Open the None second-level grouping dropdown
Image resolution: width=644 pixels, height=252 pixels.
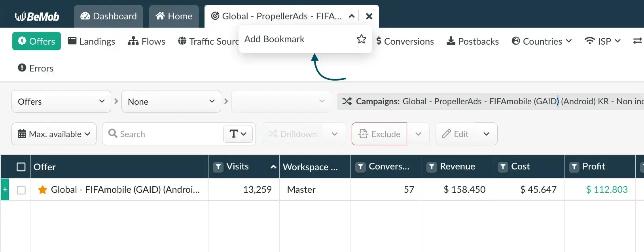171,102
